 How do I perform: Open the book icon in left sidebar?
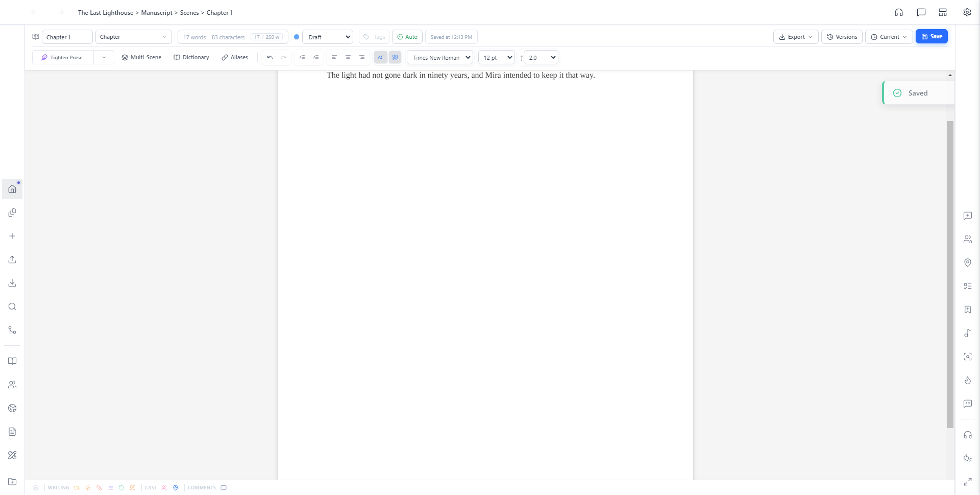(12, 361)
